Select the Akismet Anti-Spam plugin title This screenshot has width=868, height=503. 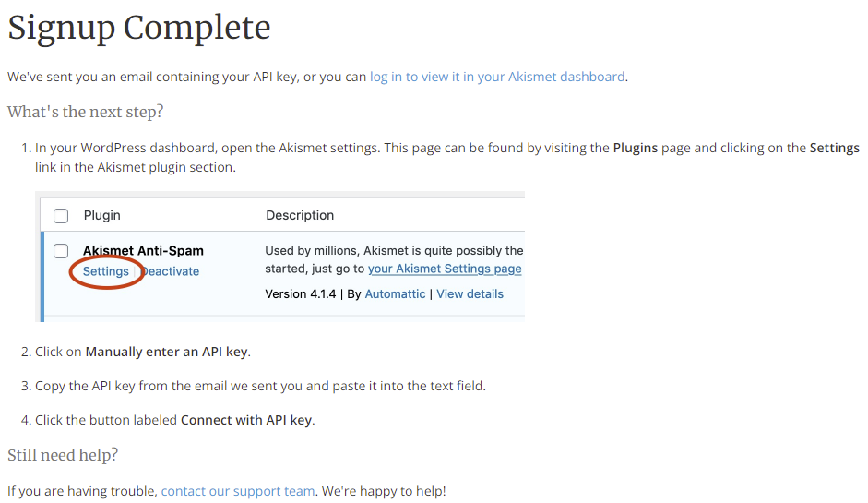tap(143, 251)
